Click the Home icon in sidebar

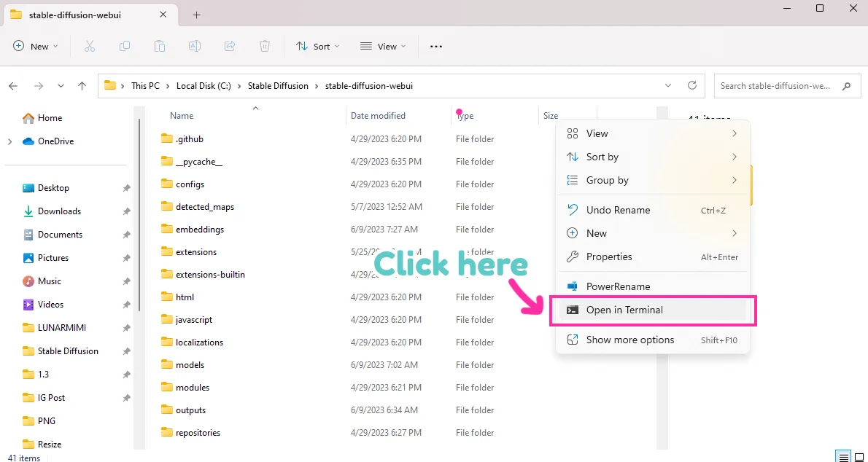(28, 118)
